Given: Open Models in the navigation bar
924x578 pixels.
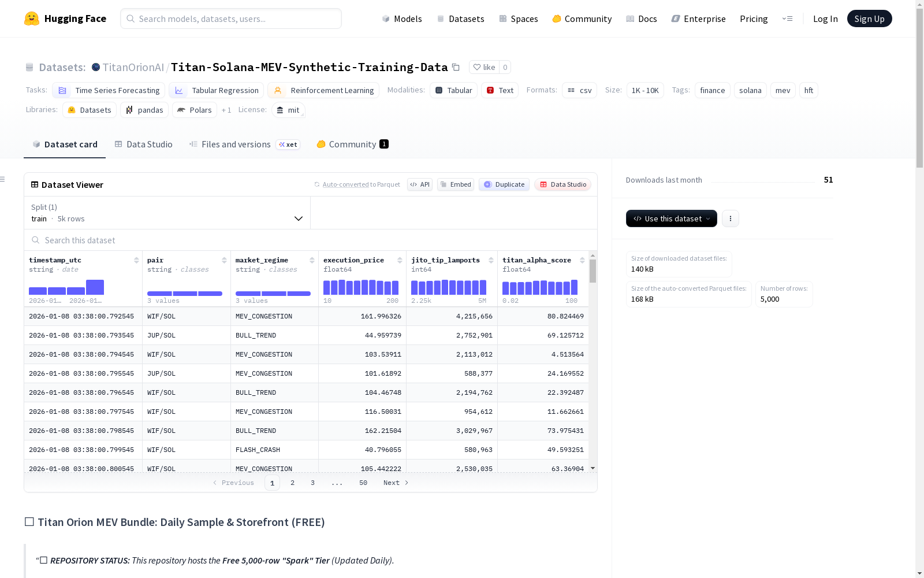Looking at the screenshot, I should click(x=402, y=18).
